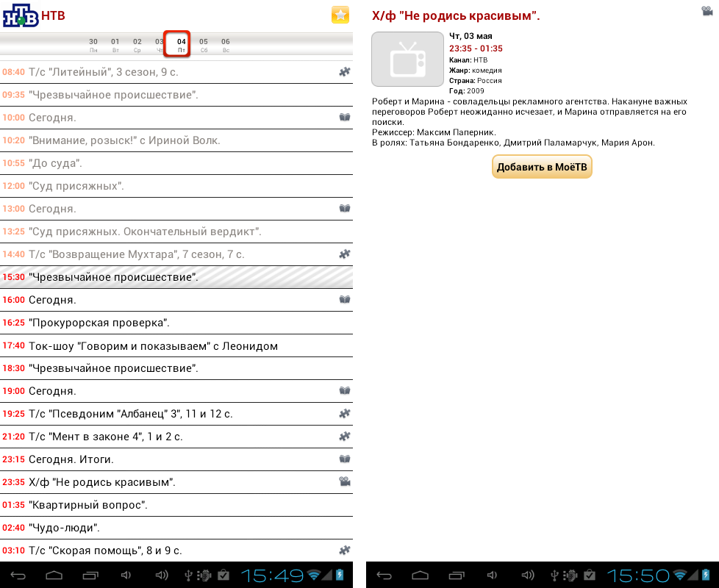
Task: Switch to the 01 Вт date tab
Action: 115,45
